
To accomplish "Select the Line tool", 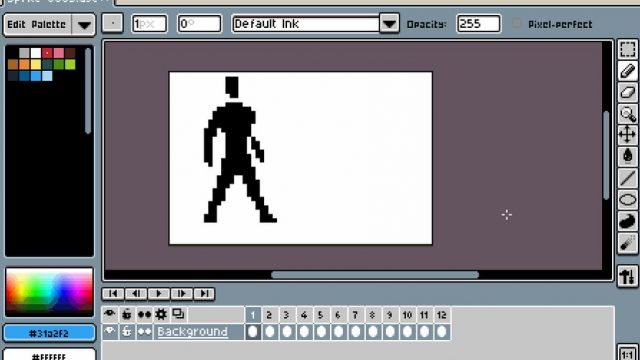I will click(627, 178).
